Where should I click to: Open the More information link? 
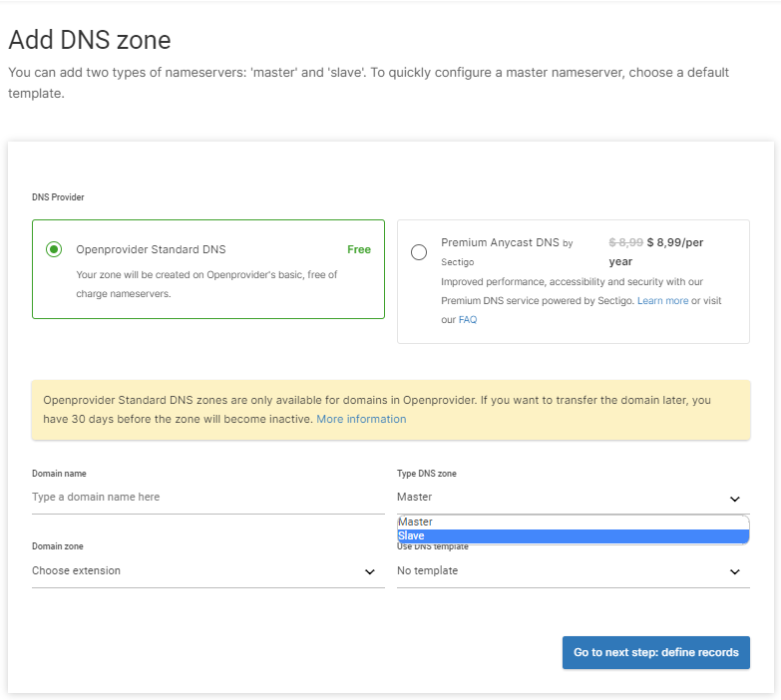pos(361,419)
